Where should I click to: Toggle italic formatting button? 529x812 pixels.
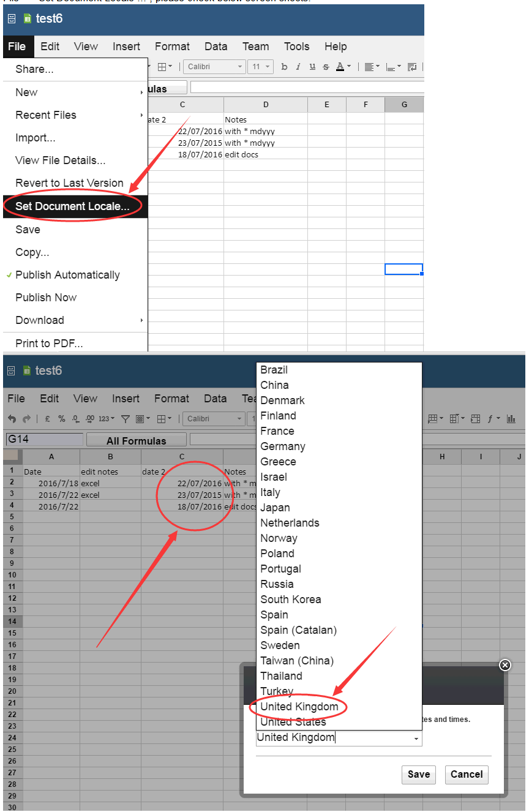[298, 67]
